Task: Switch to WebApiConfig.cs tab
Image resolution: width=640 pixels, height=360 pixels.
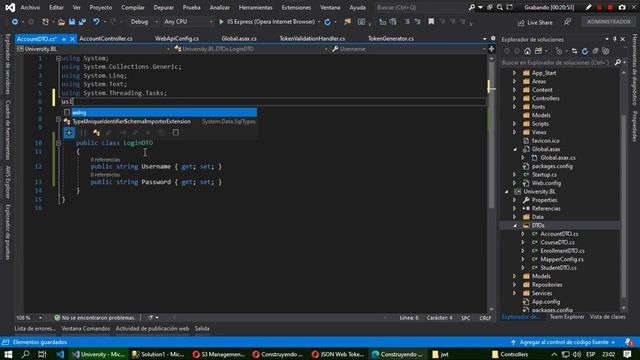Action: tap(177, 38)
